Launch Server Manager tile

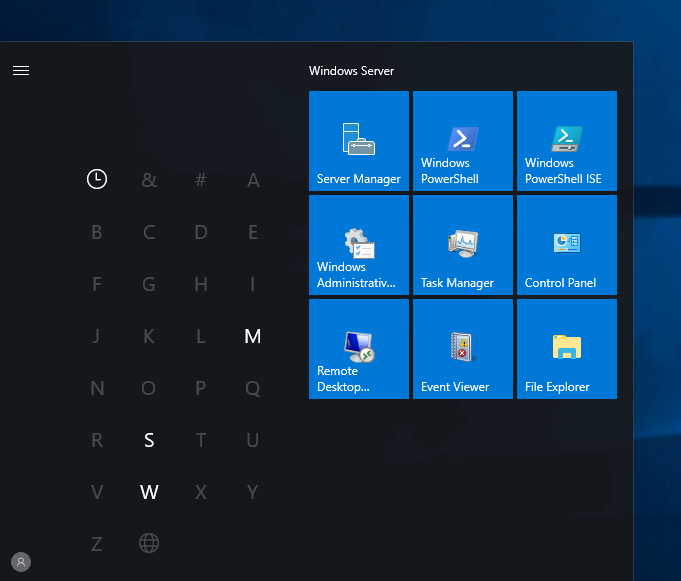click(x=359, y=141)
